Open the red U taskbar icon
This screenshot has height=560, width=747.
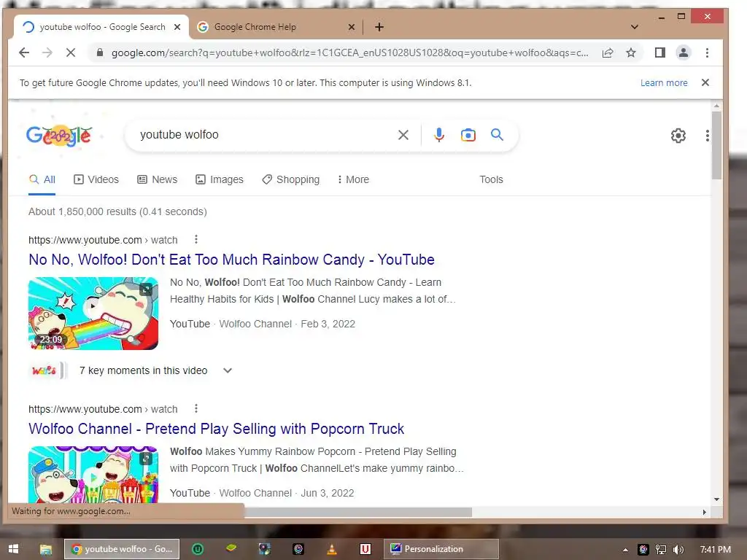[x=365, y=550]
